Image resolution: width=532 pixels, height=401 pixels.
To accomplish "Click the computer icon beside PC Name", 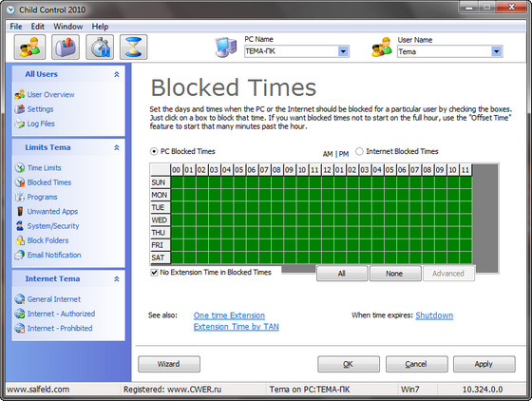I will pyautogui.click(x=226, y=48).
